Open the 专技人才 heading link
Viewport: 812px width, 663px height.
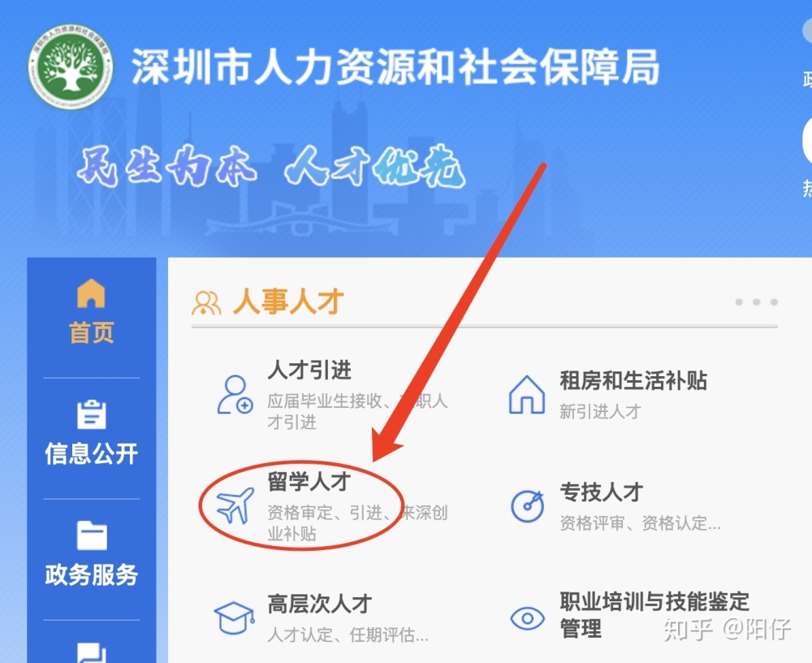click(602, 492)
